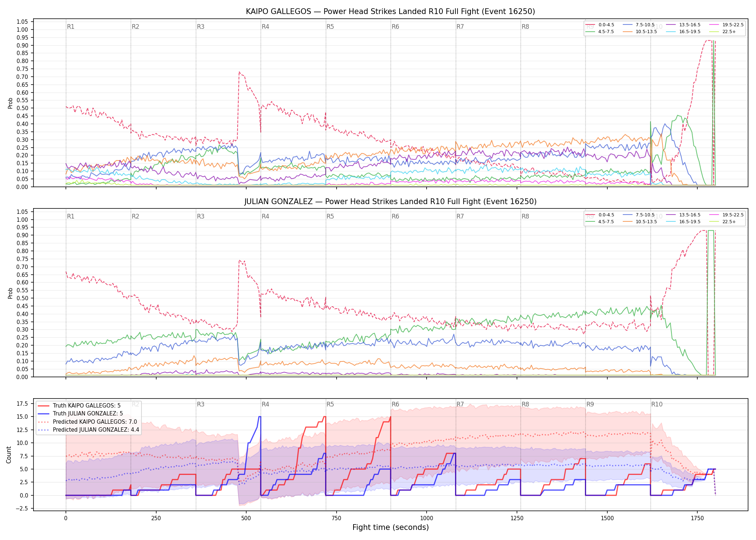Click R6 round marker in Gallegos chart
Image resolution: width=756 pixels, height=540 pixels.
tap(395, 27)
